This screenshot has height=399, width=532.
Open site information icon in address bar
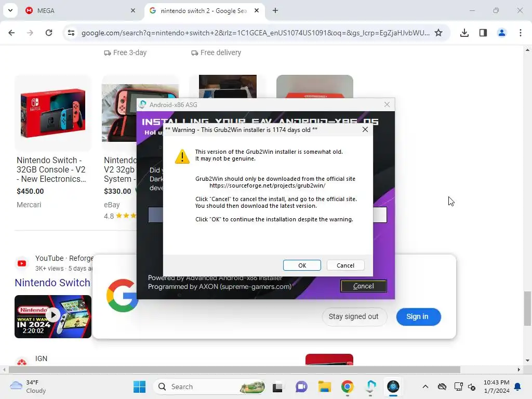click(x=71, y=33)
